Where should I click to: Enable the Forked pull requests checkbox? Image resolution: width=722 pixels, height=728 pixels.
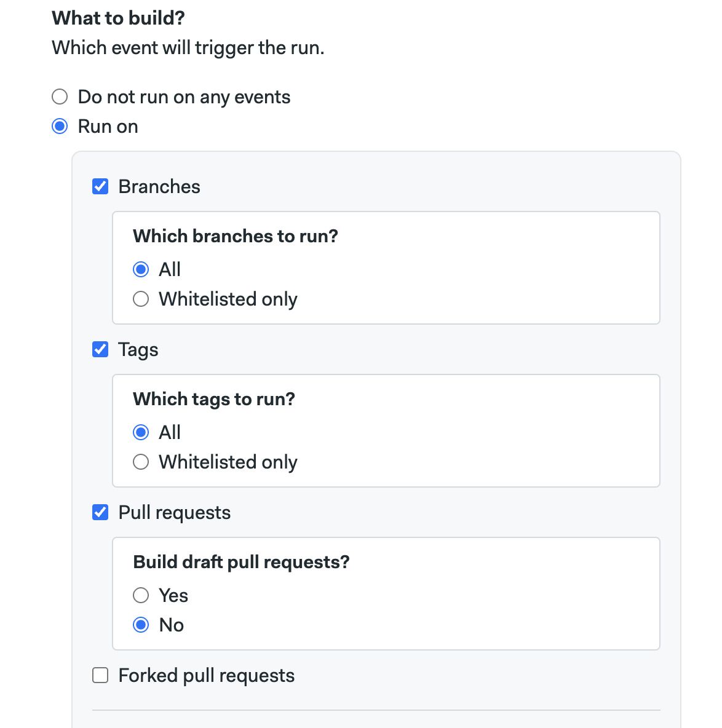click(x=100, y=675)
